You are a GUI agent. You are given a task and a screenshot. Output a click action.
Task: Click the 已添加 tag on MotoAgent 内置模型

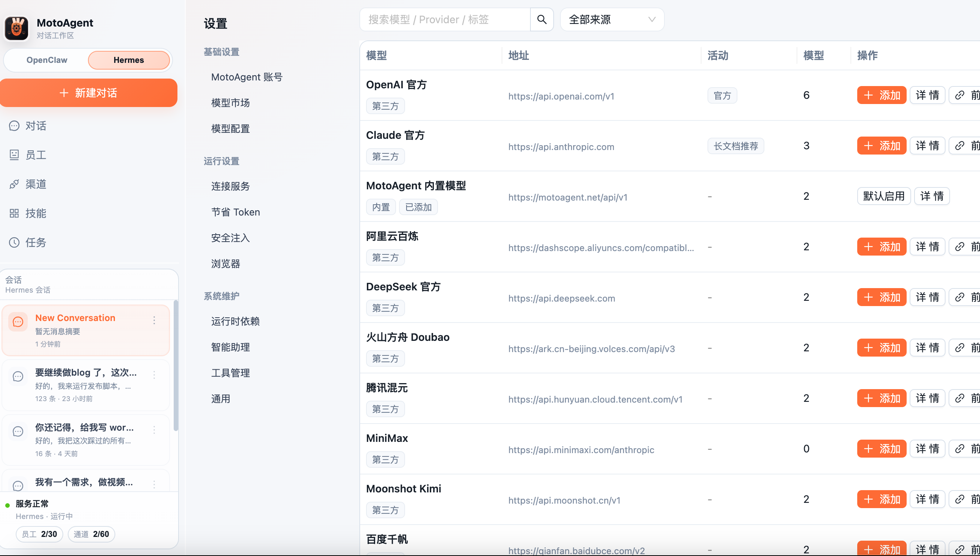point(418,207)
